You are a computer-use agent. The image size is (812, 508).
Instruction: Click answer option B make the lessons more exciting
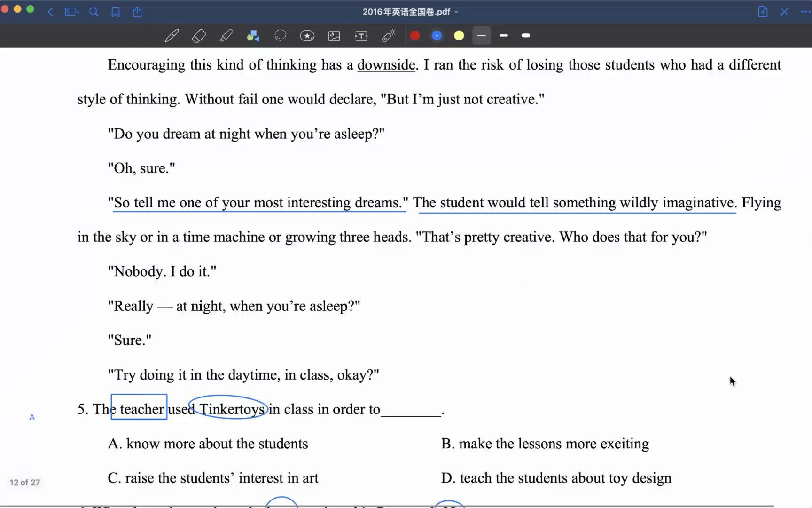545,444
